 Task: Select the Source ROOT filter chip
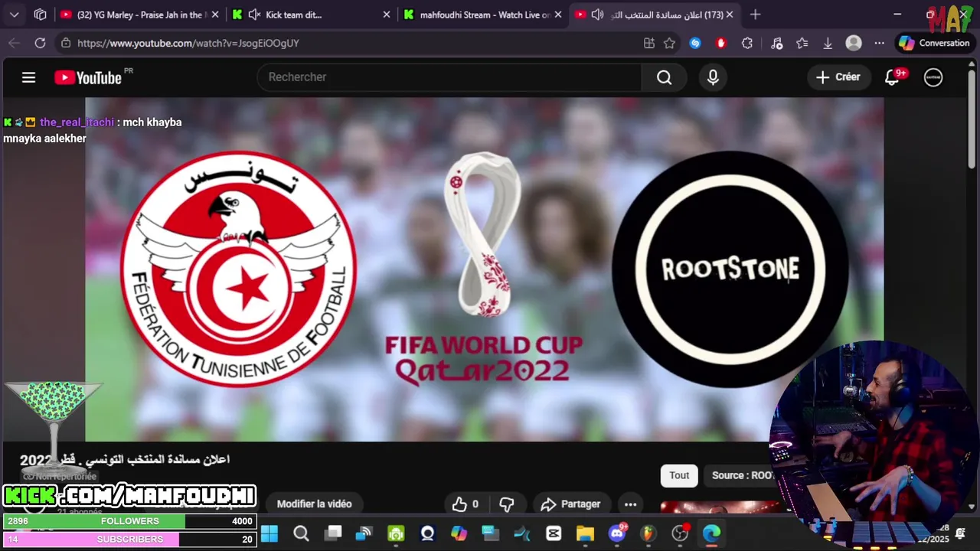(x=742, y=475)
